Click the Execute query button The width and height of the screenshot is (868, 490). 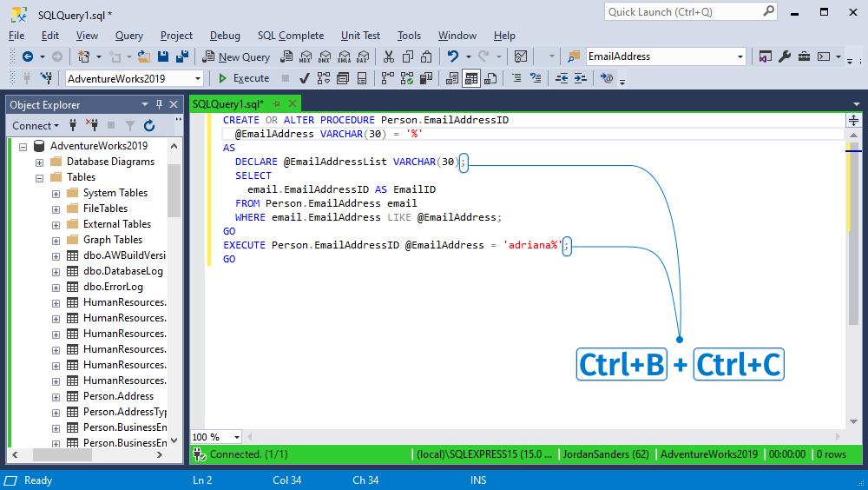point(245,78)
